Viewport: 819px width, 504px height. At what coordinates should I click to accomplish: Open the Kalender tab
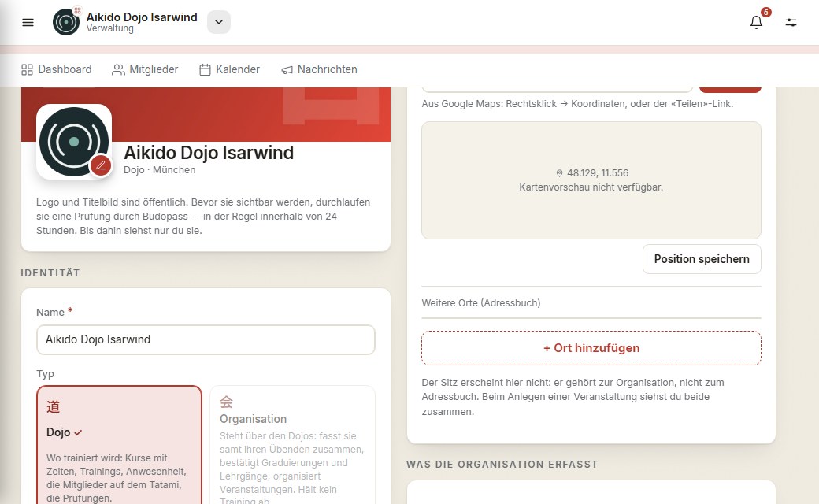229,69
